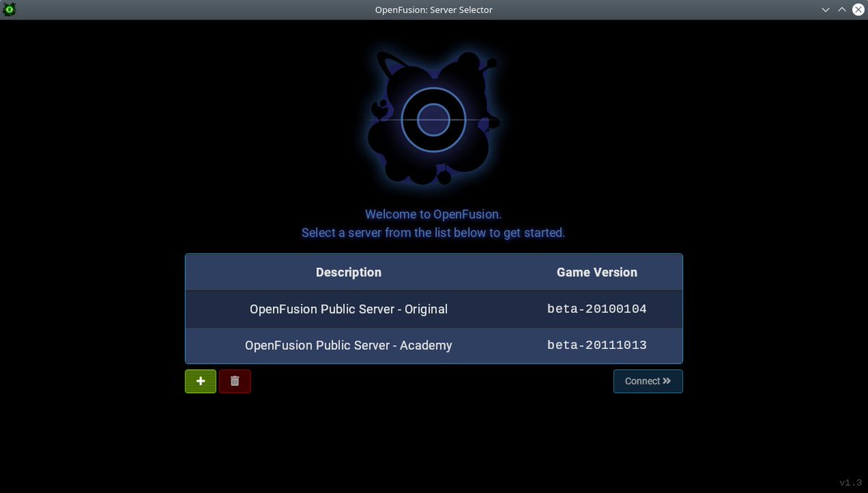This screenshot has width=868, height=493.
Task: Click the OpenFusion application icon in titlebar
Action: [x=9, y=9]
